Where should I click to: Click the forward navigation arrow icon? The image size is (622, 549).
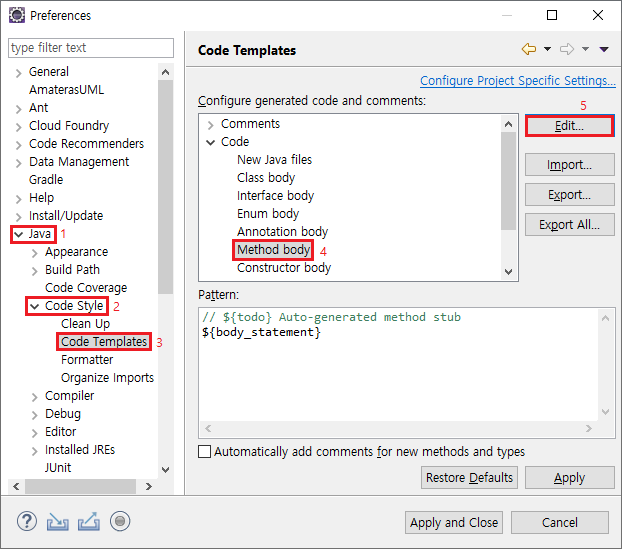[x=567, y=49]
